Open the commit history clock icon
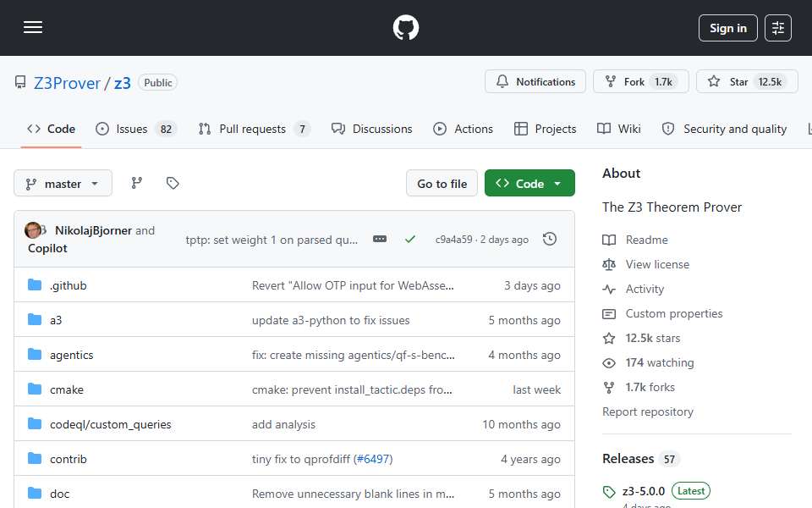The image size is (812, 508). click(x=550, y=239)
